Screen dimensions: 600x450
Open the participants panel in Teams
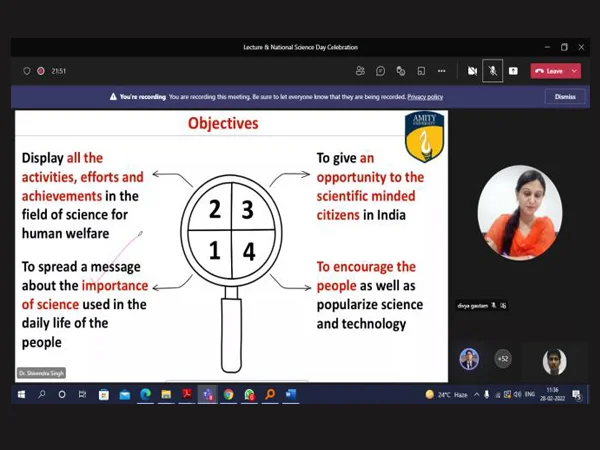[360, 71]
